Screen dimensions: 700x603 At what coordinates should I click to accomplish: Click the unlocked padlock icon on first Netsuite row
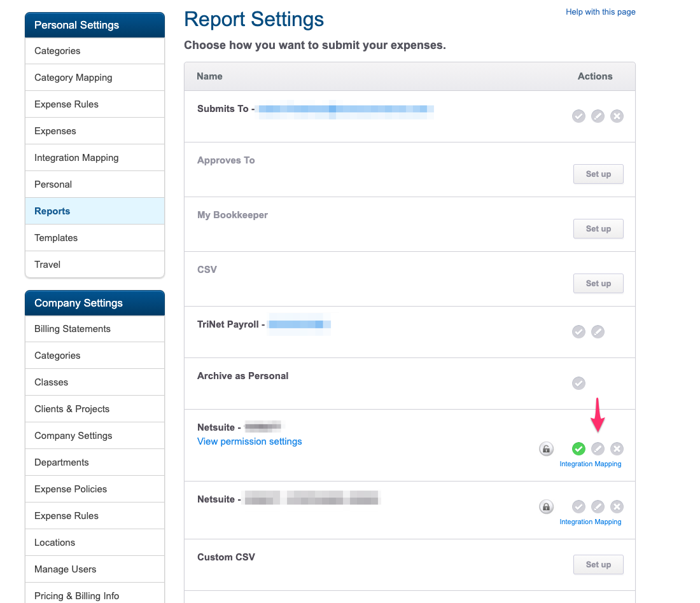546,449
